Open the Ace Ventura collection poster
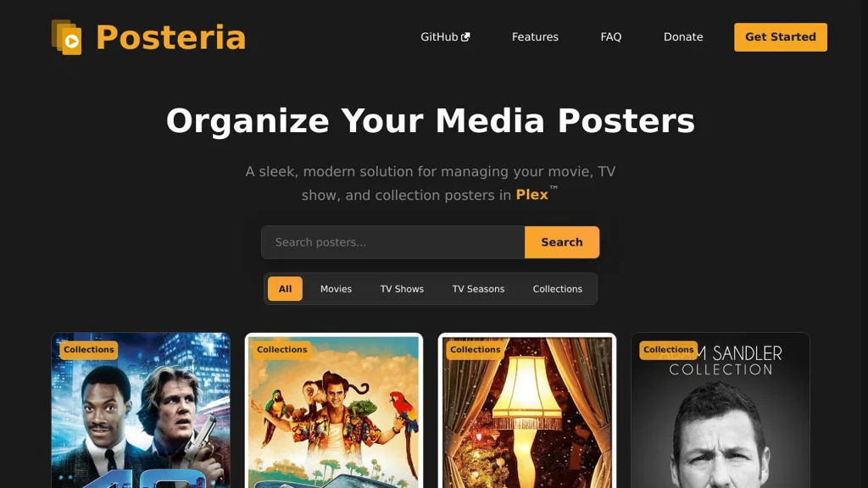The height and width of the screenshot is (488, 868). click(x=334, y=410)
